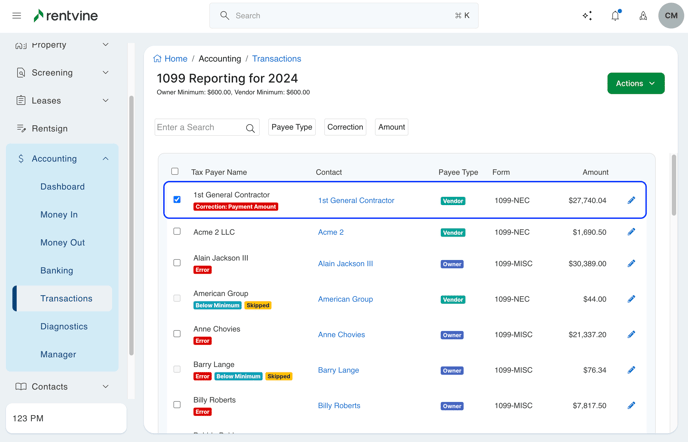
Task: Uncheck the 1st General Contractor checkbox
Action: coord(177,199)
